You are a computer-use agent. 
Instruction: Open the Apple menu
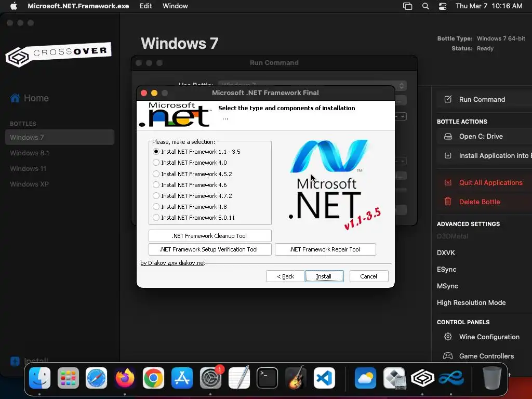pos(14,6)
